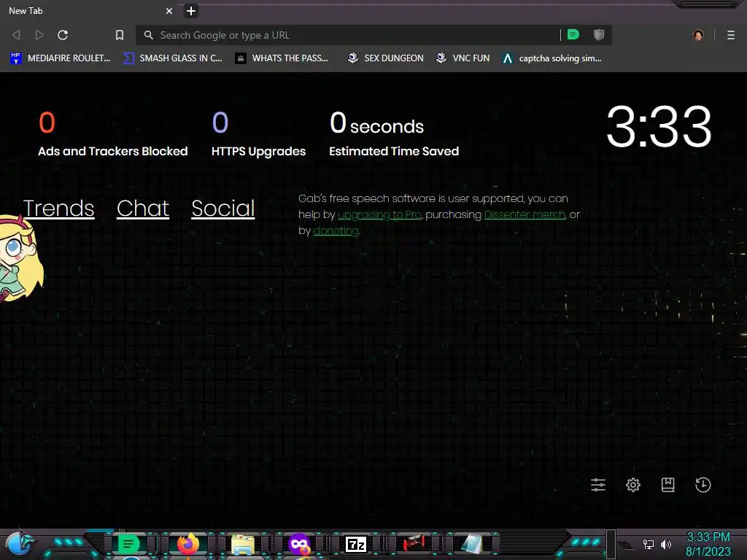Open File Explorer from the taskbar
The height and width of the screenshot is (560, 747).
242,544
